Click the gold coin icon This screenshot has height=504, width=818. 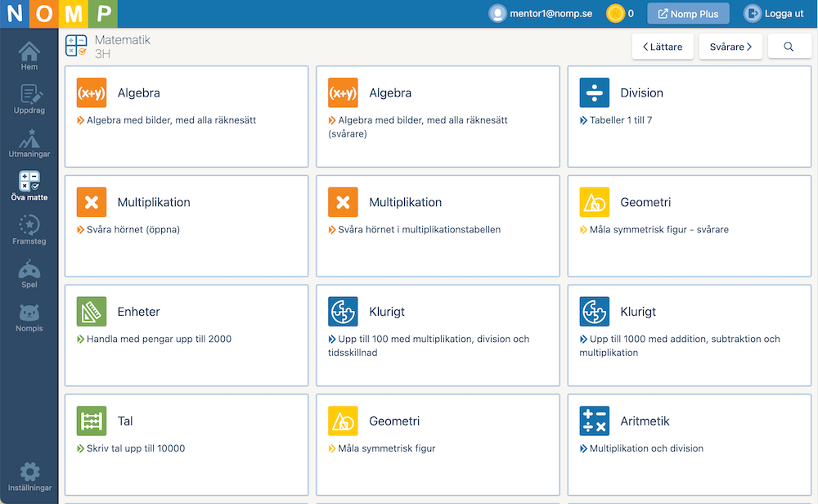click(616, 14)
